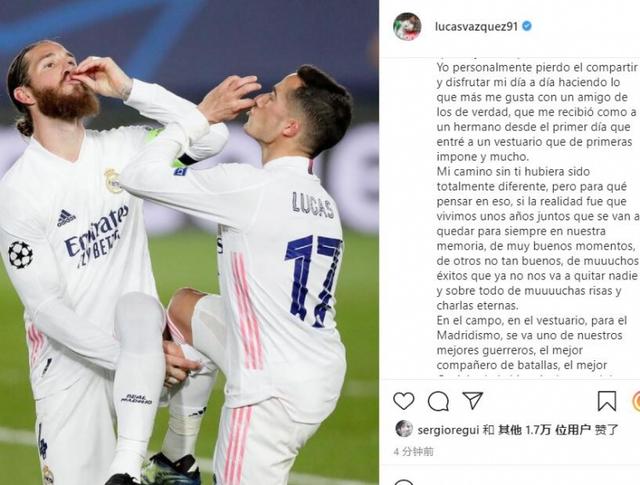
Task: Click the blue verified badge
Action: coord(527,26)
